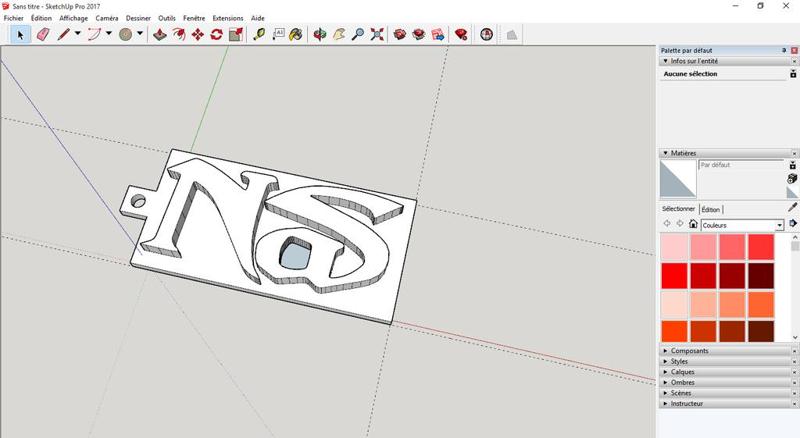Click the Par défaut material name field

point(741,165)
